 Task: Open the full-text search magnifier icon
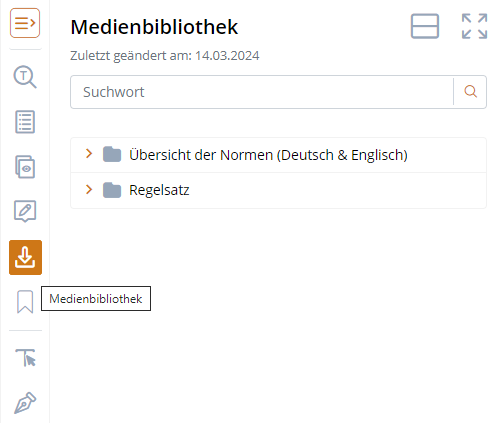[25, 77]
